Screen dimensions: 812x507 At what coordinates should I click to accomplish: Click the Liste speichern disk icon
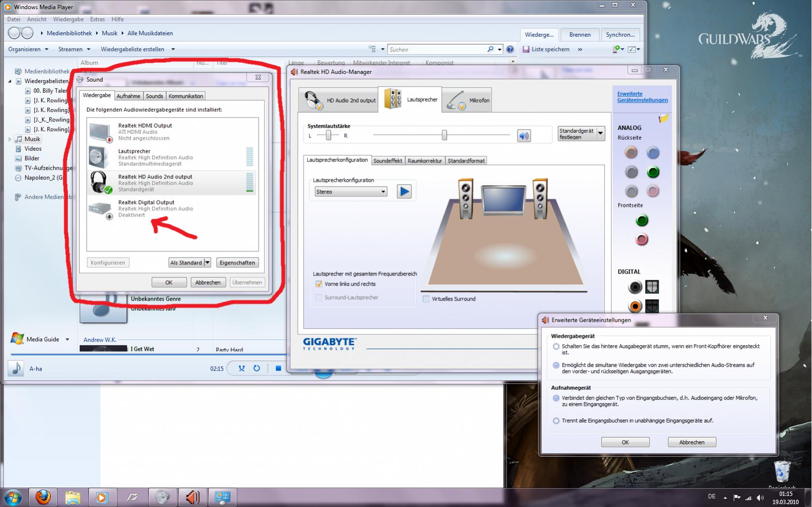pos(526,49)
